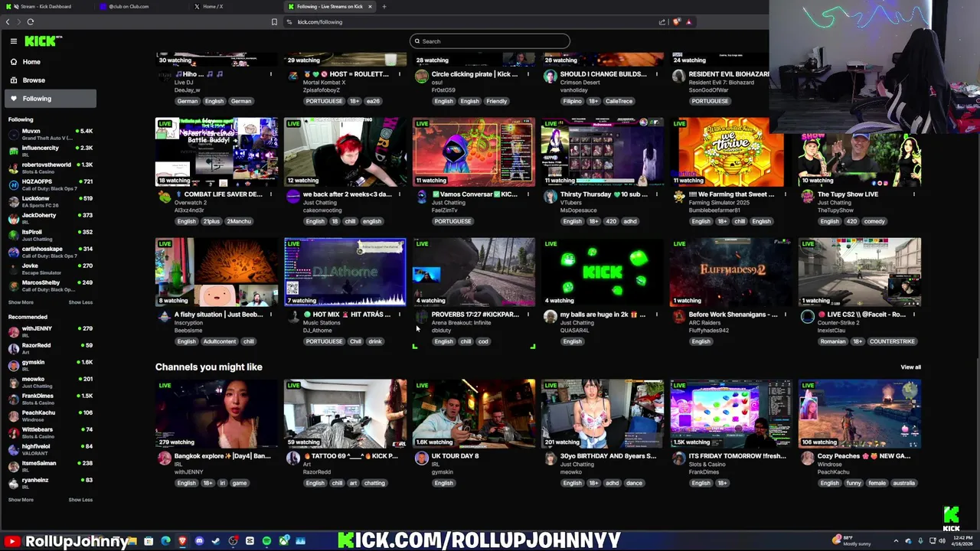
Task: Open Spotify from the taskbar
Action: [266, 541]
